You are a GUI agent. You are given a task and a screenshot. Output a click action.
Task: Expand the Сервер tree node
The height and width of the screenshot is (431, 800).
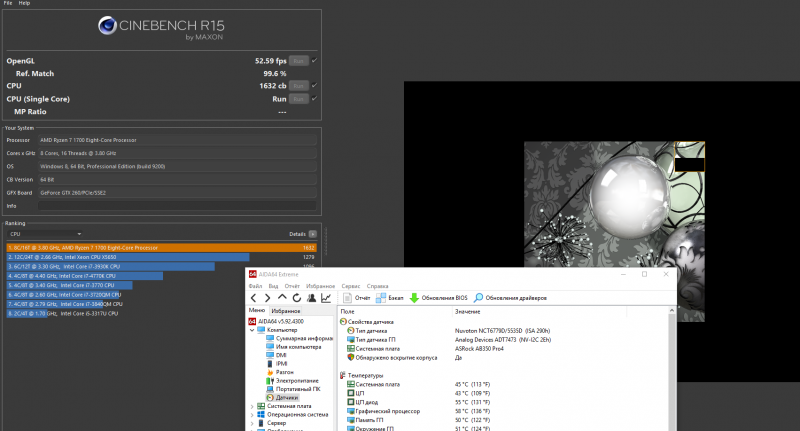[x=252, y=423]
